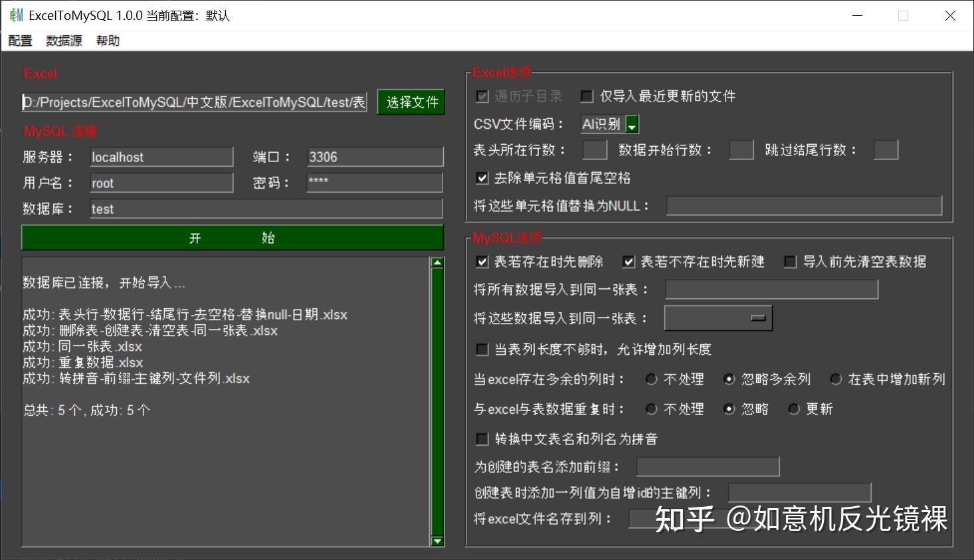
Task: Click the 将这些单元格值替换为NULL field
Action: click(805, 206)
